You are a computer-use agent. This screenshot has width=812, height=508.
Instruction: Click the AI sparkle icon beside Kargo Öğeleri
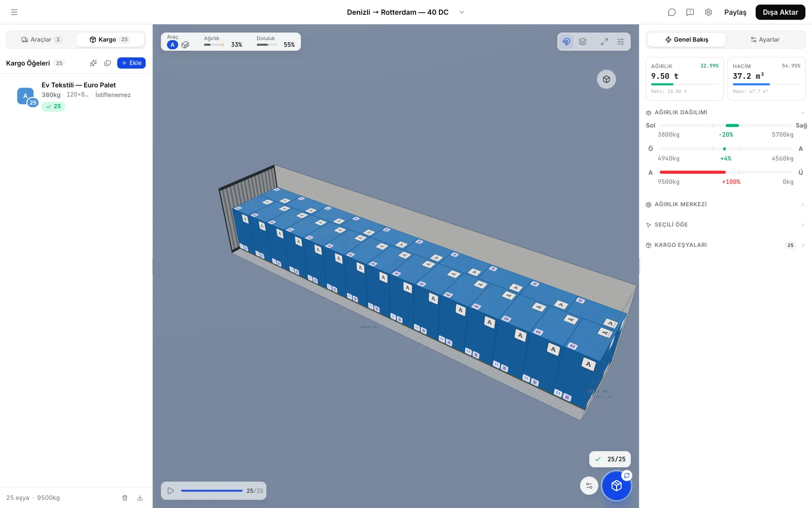point(93,63)
